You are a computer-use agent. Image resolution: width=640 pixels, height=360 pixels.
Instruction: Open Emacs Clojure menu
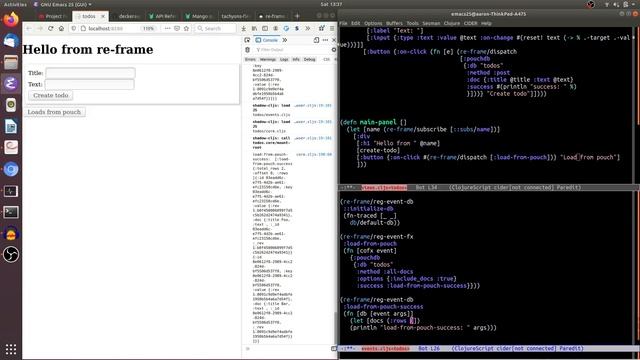coord(452,23)
